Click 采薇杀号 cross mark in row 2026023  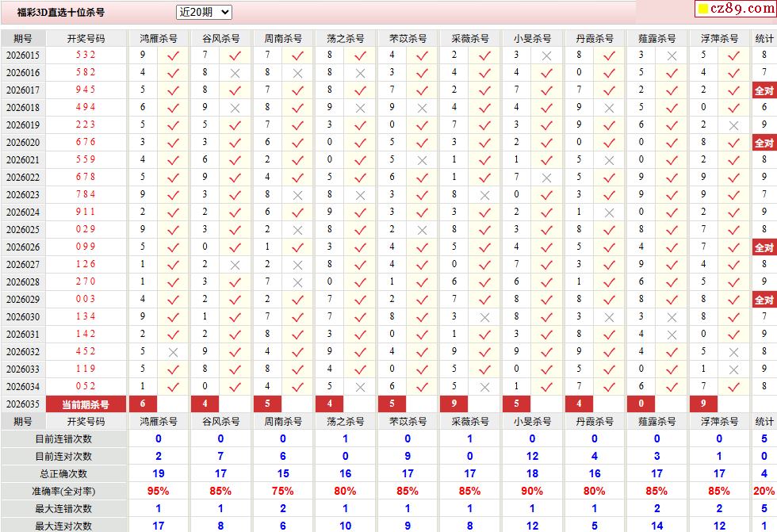pos(484,196)
